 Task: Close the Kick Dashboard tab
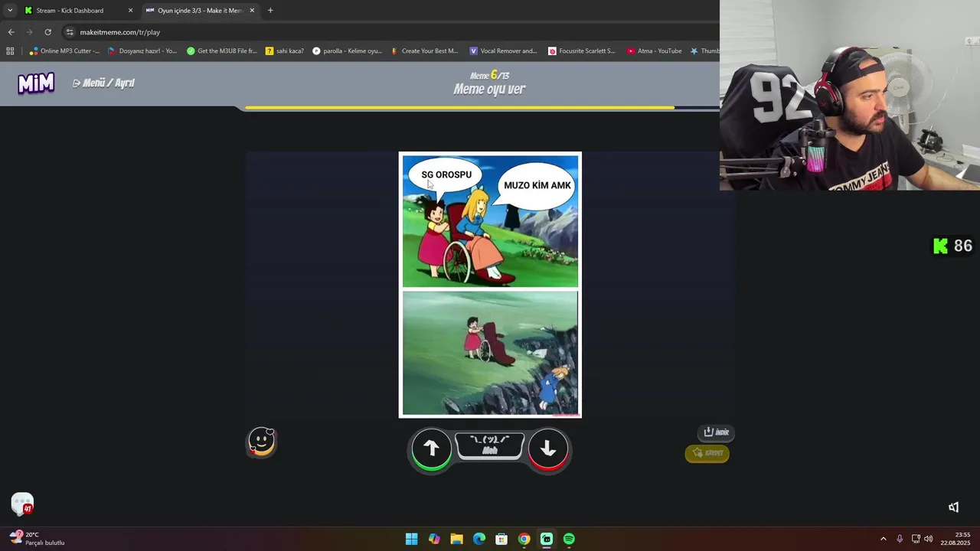tap(130, 11)
